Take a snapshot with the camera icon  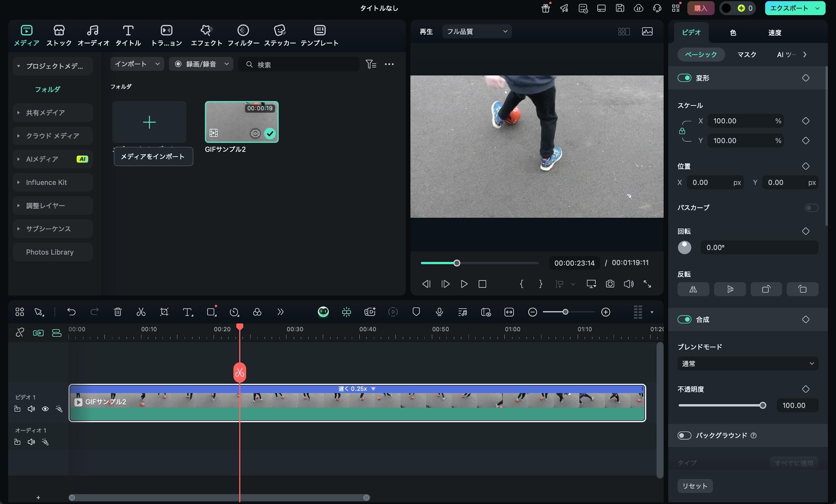[x=610, y=284]
